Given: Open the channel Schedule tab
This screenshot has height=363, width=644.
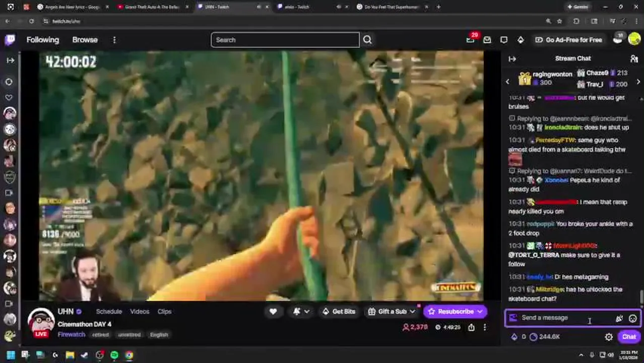Looking at the screenshot, I should point(109,312).
